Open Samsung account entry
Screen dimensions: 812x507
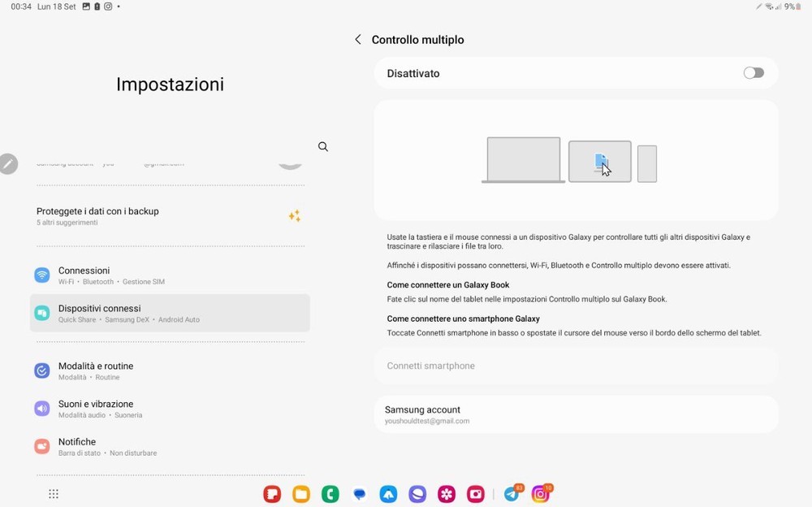coord(576,414)
